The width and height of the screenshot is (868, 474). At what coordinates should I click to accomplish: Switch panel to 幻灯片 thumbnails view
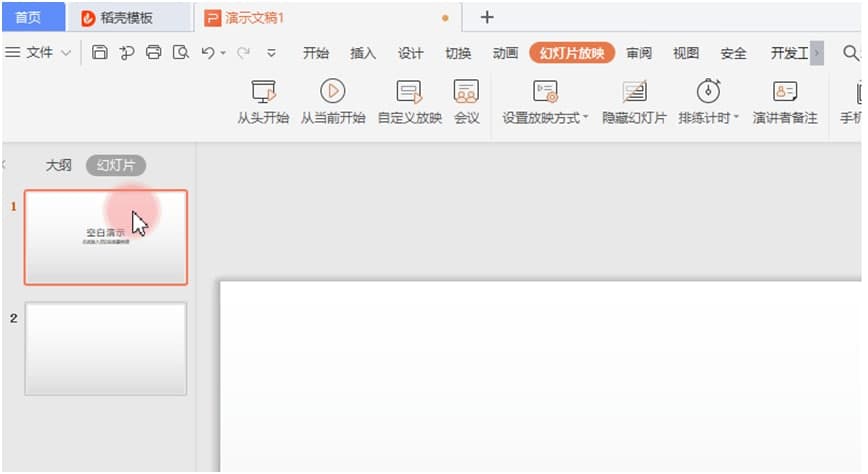pyautogui.click(x=116, y=165)
